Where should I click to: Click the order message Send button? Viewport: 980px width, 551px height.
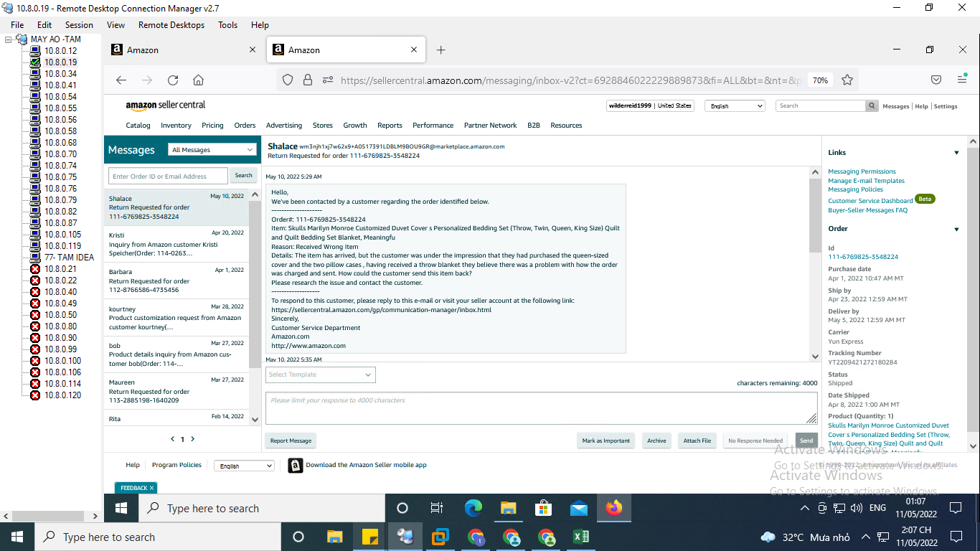pos(806,441)
